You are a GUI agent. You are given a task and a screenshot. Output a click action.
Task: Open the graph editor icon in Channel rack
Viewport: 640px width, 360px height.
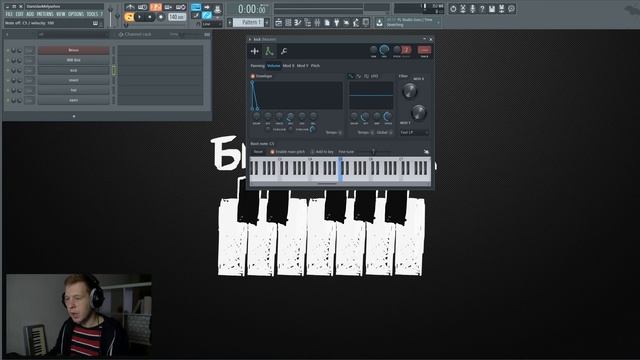click(x=207, y=35)
